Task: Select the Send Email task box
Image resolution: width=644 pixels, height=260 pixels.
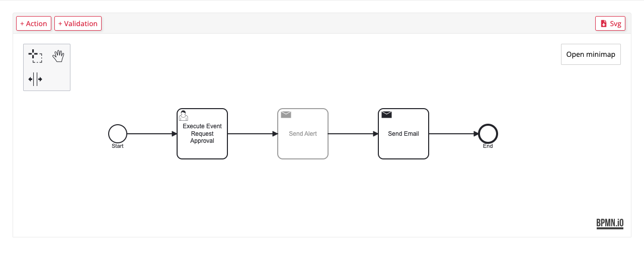Action: pos(404,146)
